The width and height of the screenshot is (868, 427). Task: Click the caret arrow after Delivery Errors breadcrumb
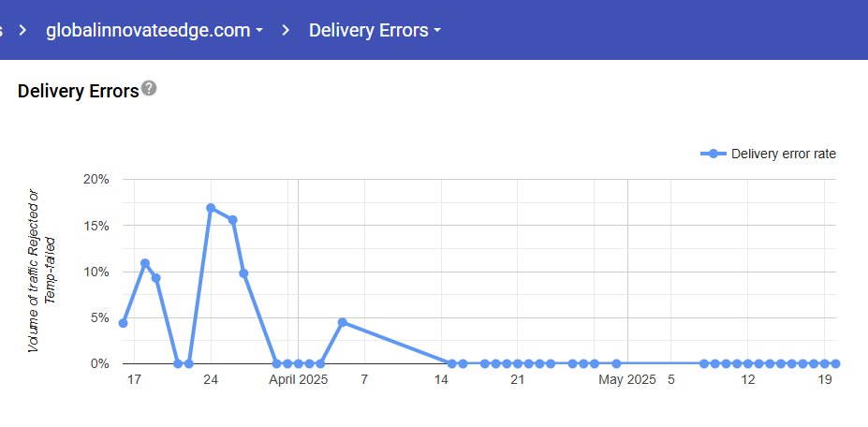(437, 31)
